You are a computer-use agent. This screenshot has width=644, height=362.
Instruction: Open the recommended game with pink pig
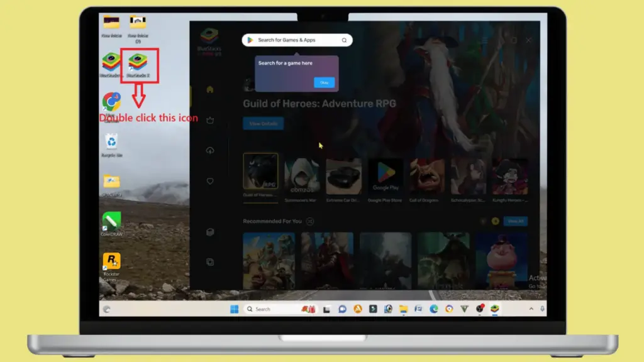pyautogui.click(x=501, y=261)
